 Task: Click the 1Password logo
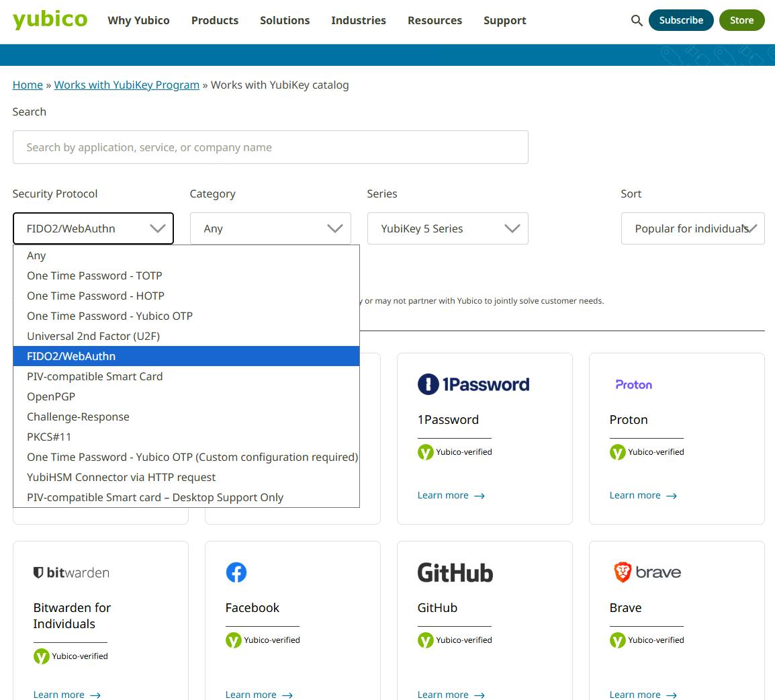coord(473,384)
